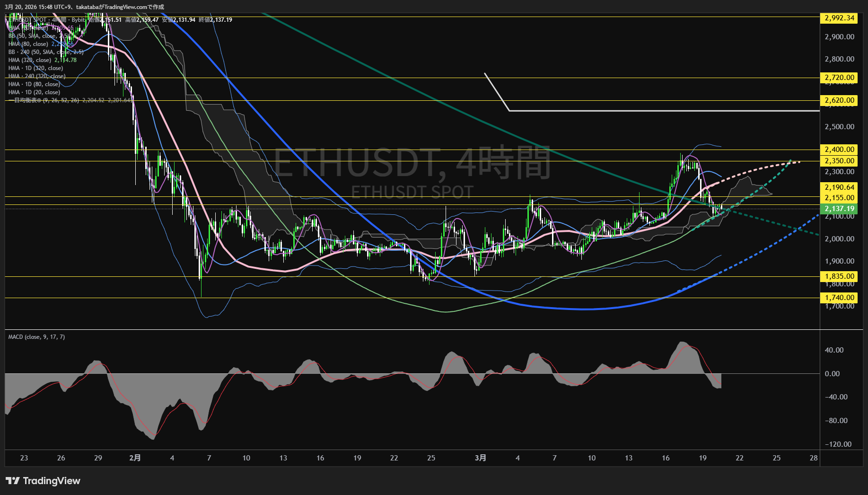The height and width of the screenshot is (495, 868).
Task: Select the 2,400.00 yellow price label
Action: click(839, 150)
